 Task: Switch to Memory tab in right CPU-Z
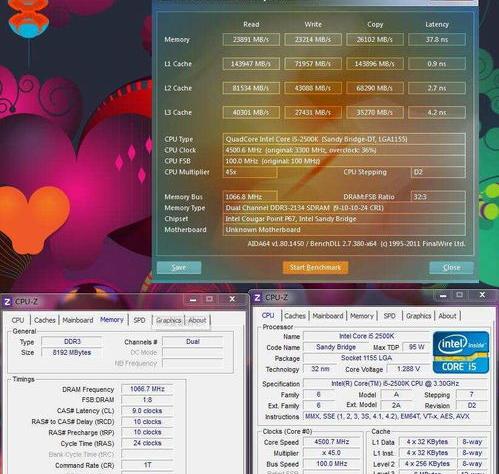[362, 316]
